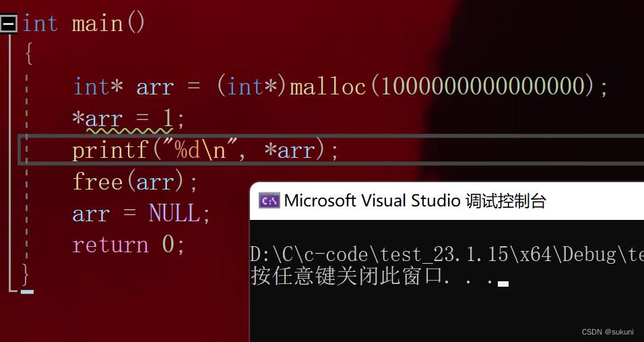Screen dimensions: 644x342
Task: Click the return keyword
Action: click(110, 244)
